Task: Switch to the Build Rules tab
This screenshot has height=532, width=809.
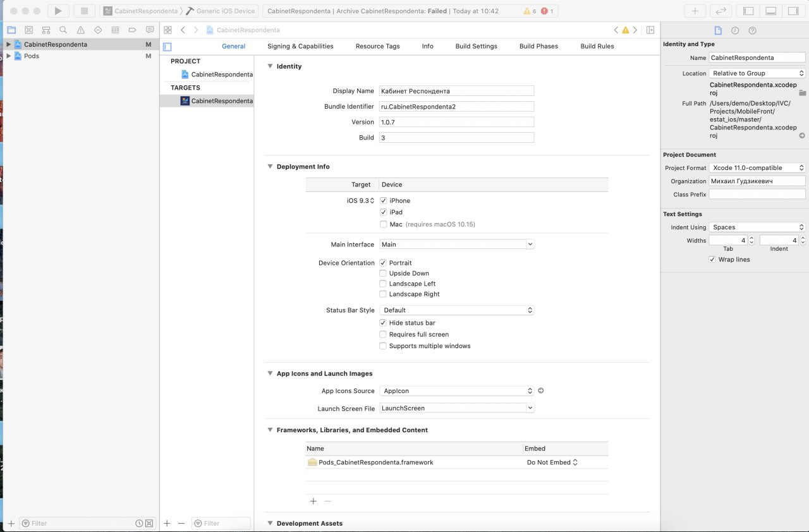Action: (597, 46)
